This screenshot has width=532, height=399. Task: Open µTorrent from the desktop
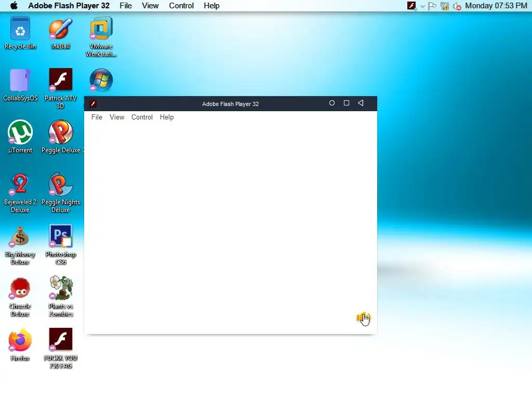point(20,137)
